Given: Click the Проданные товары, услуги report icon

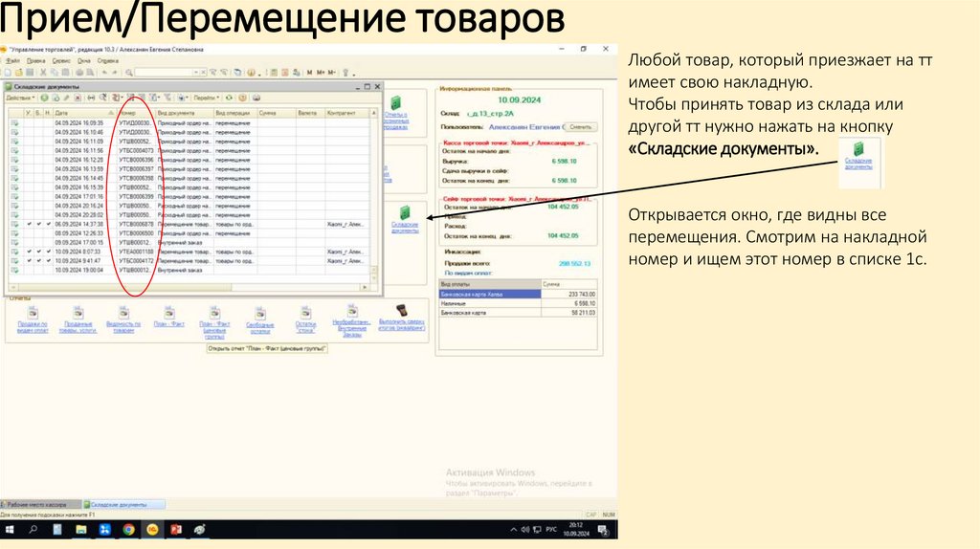Looking at the screenshot, I should pyautogui.click(x=78, y=313).
